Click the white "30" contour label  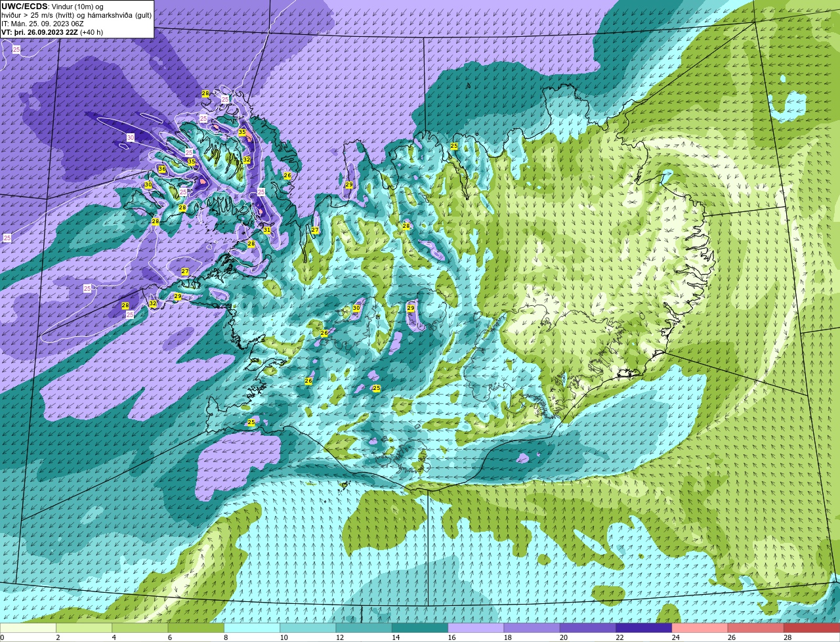point(131,138)
